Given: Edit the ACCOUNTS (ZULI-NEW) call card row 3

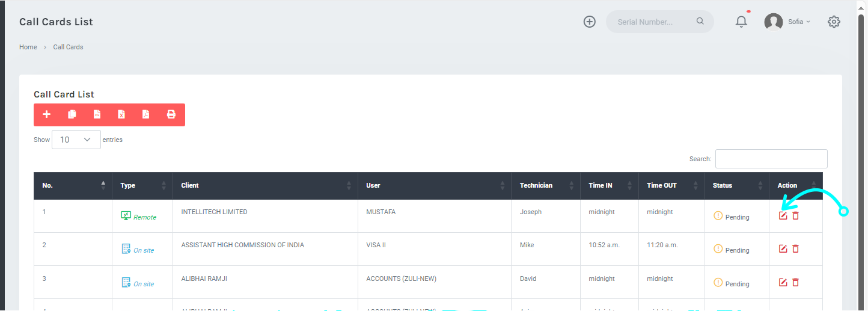Looking at the screenshot, I should pos(783,282).
